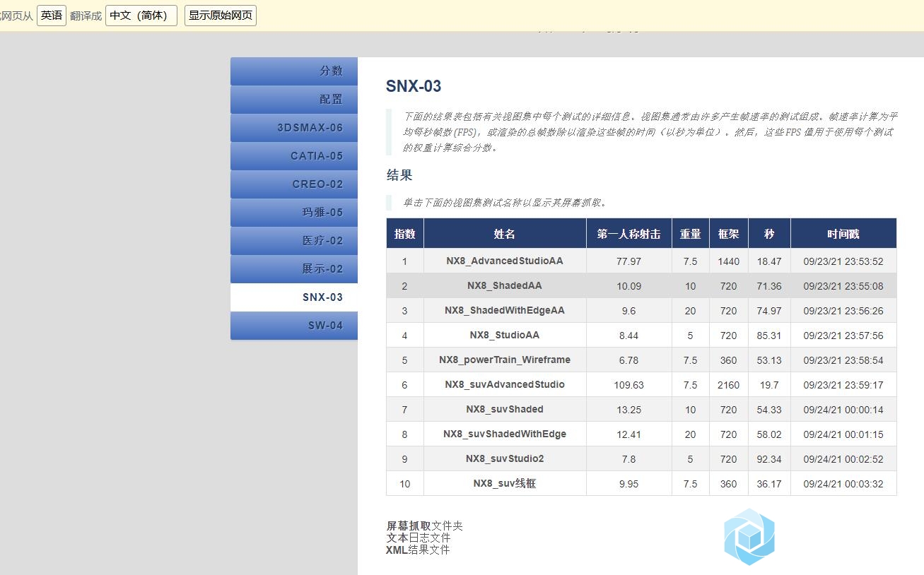The width and height of the screenshot is (924, 575).
Task: Click the 重量 column header
Action: pos(691,234)
